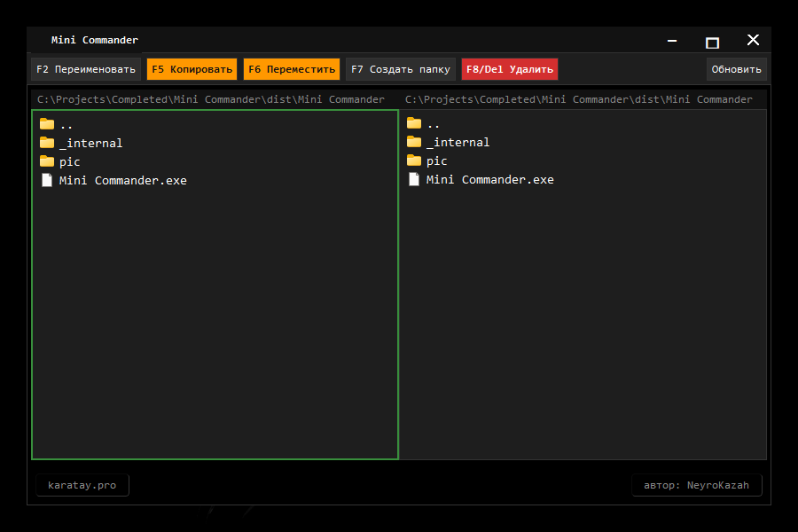The height and width of the screenshot is (532, 798).
Task: Close the Mini Commander window
Action: [x=753, y=40]
